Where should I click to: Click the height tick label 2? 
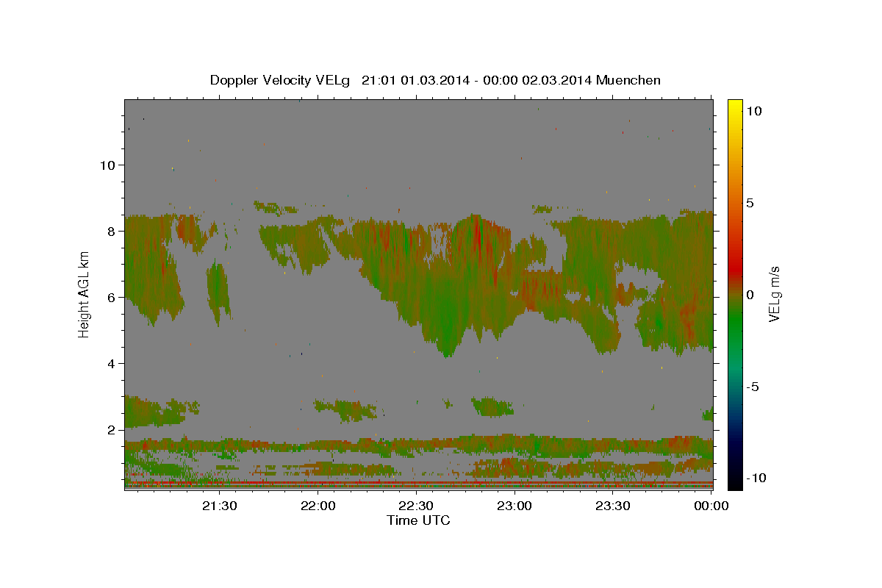point(110,430)
